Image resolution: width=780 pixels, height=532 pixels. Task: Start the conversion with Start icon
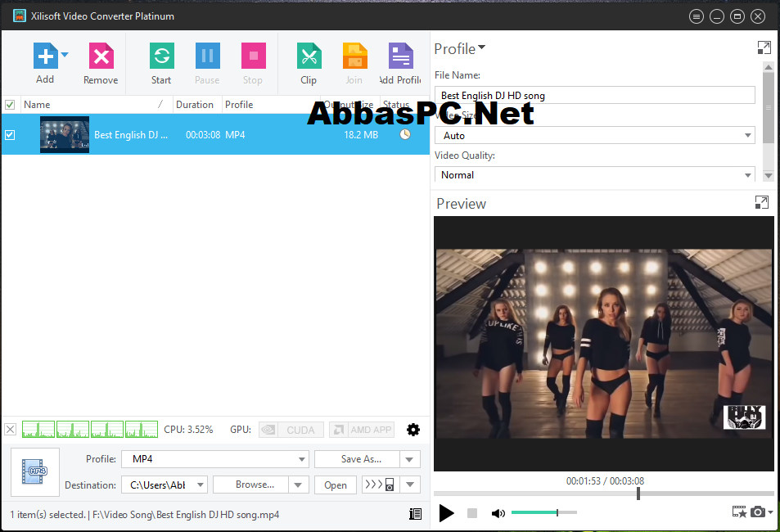pos(162,56)
